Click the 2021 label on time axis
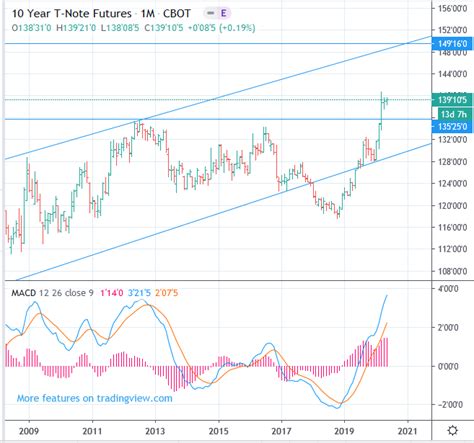 pyautogui.click(x=408, y=431)
